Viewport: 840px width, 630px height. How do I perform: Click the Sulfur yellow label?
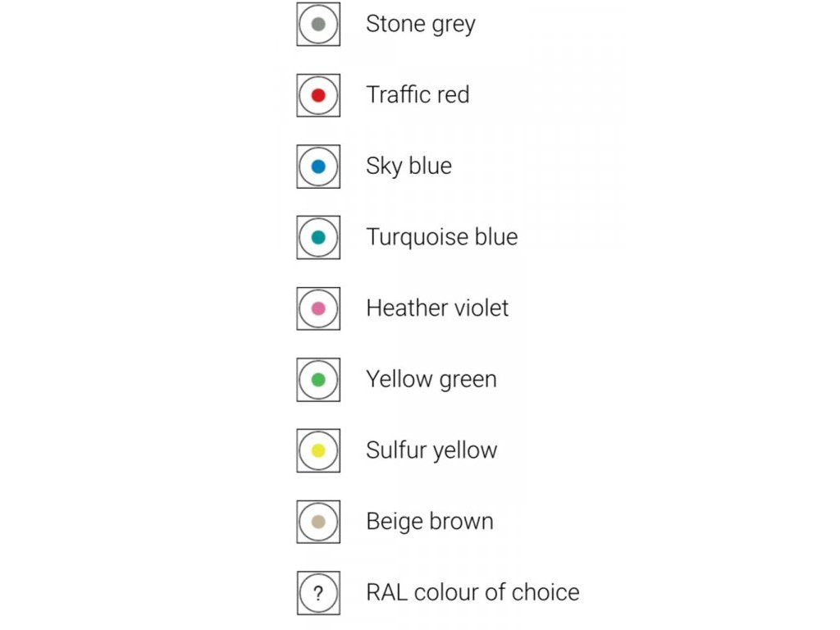click(431, 450)
